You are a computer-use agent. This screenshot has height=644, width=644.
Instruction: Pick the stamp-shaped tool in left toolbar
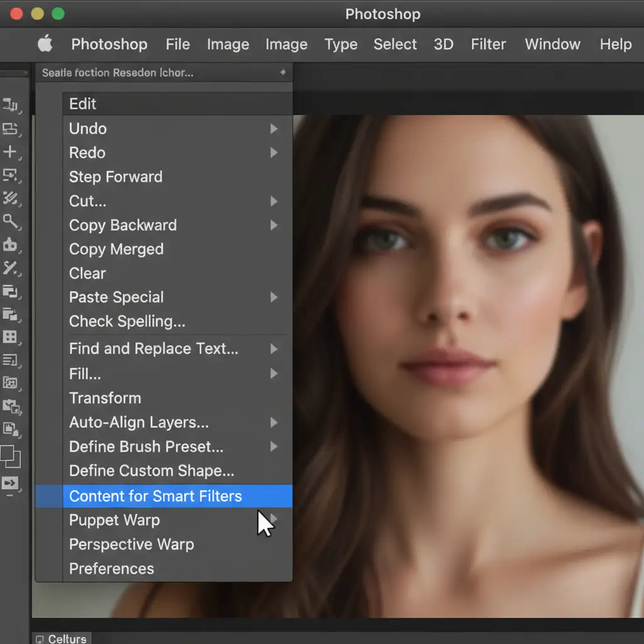[x=10, y=245]
